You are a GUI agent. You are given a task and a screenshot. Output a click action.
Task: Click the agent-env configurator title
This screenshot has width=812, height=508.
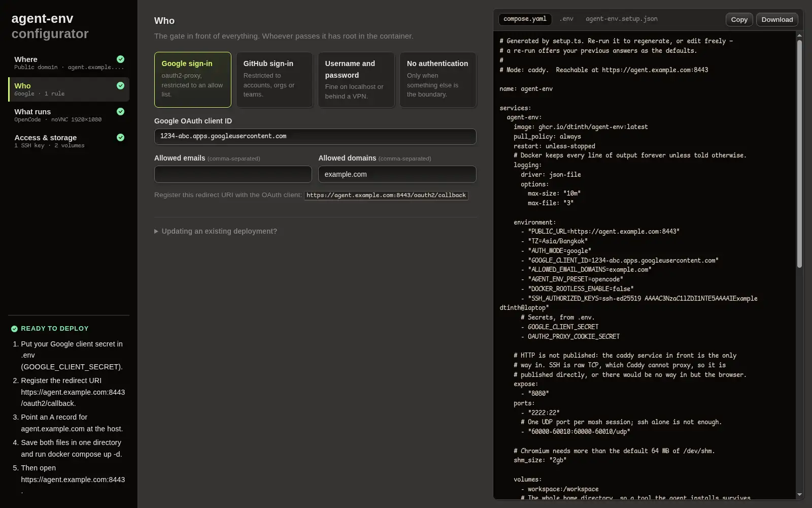50,26
